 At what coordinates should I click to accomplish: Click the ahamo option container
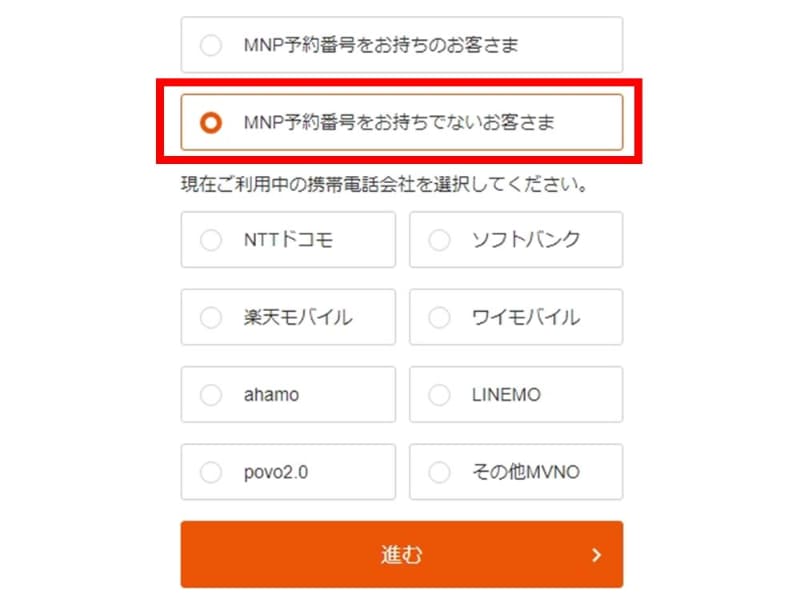[288, 395]
